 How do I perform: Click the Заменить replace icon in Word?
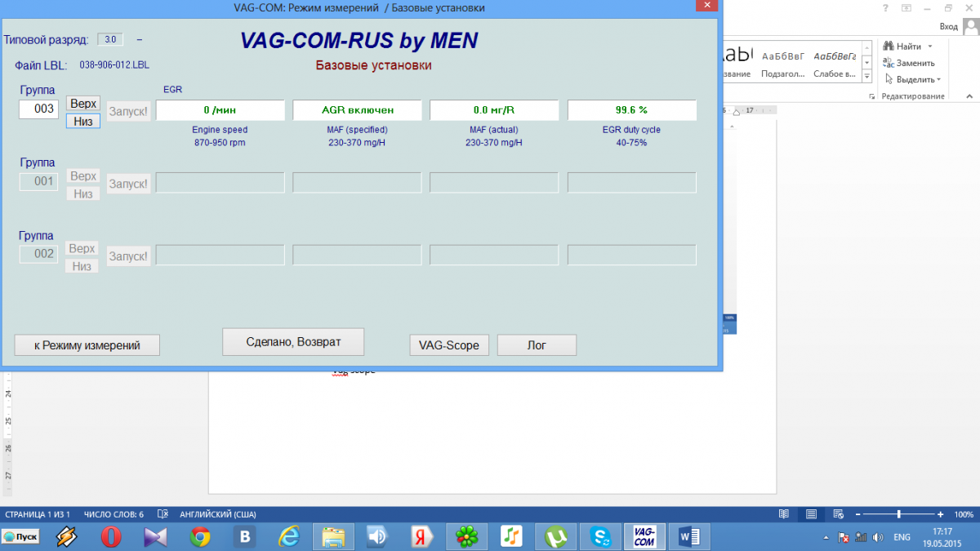(x=889, y=63)
